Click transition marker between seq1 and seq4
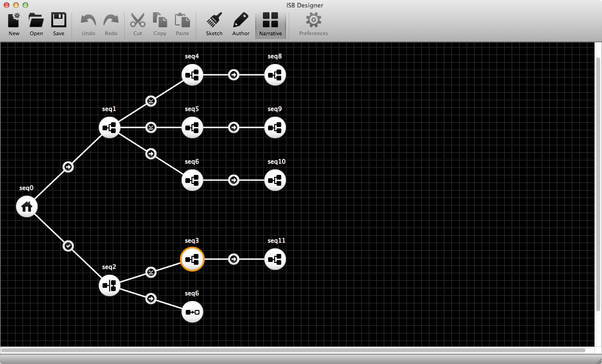602x364 pixels. 150,101
